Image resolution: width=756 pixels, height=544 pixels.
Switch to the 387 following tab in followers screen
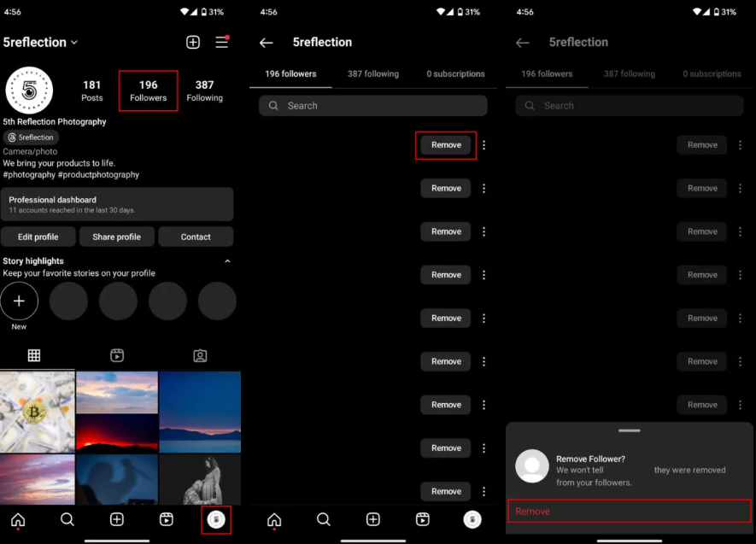[373, 73]
